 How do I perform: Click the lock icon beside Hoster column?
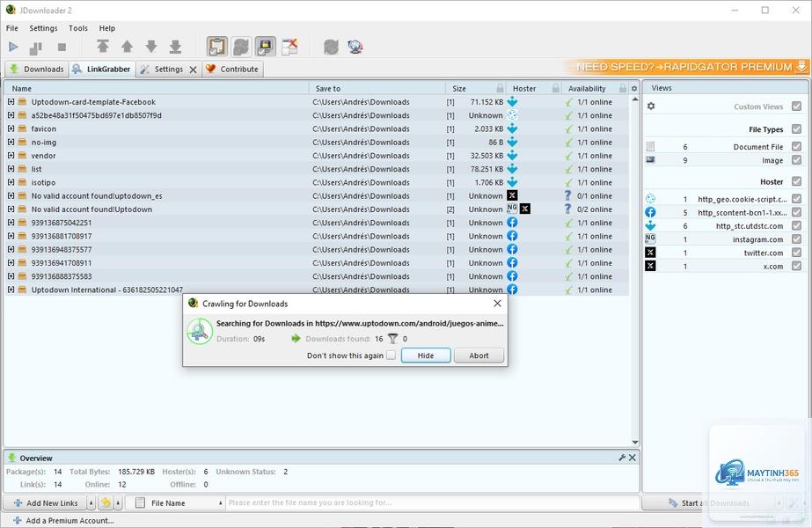point(556,88)
